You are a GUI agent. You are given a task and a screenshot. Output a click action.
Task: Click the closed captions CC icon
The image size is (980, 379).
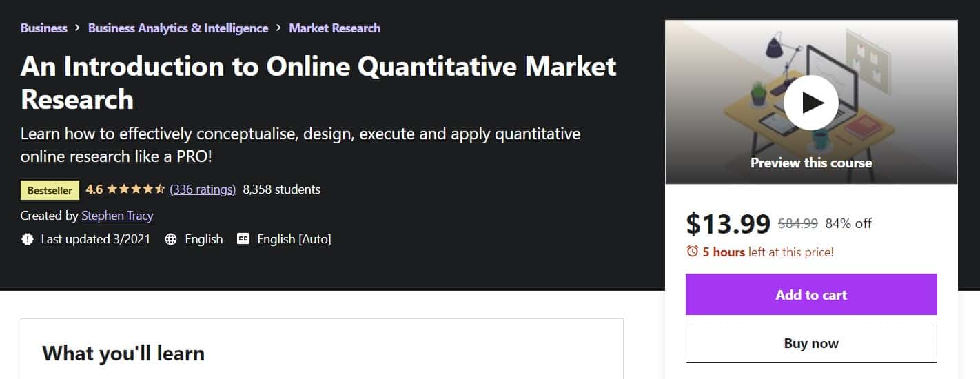[243, 239]
